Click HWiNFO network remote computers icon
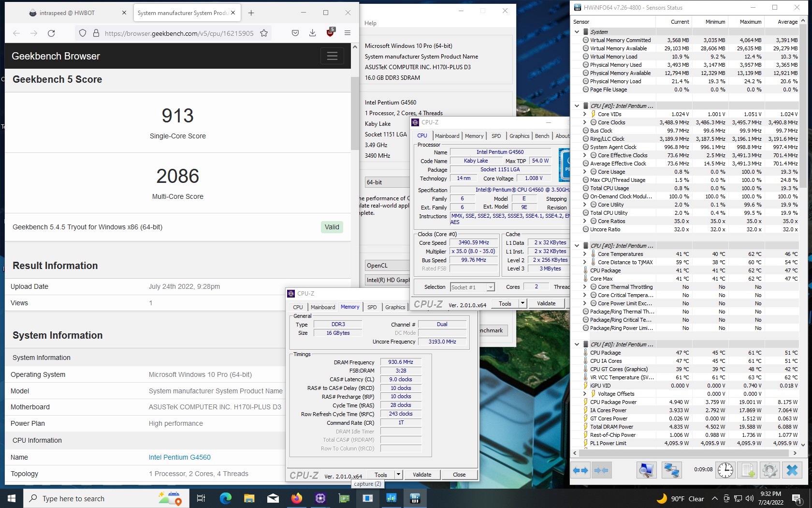812x508 pixels. (671, 470)
